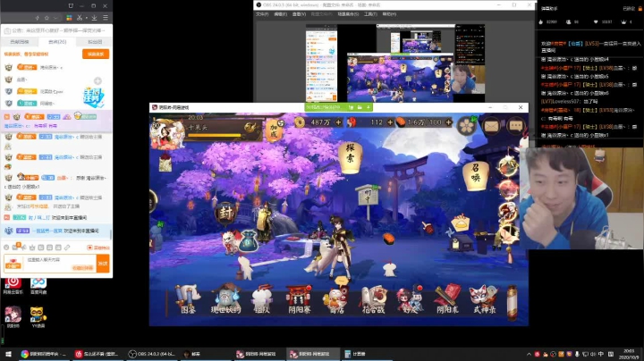
Task: Click the 封 seal badge in courtyard
Action: [x=225, y=213]
